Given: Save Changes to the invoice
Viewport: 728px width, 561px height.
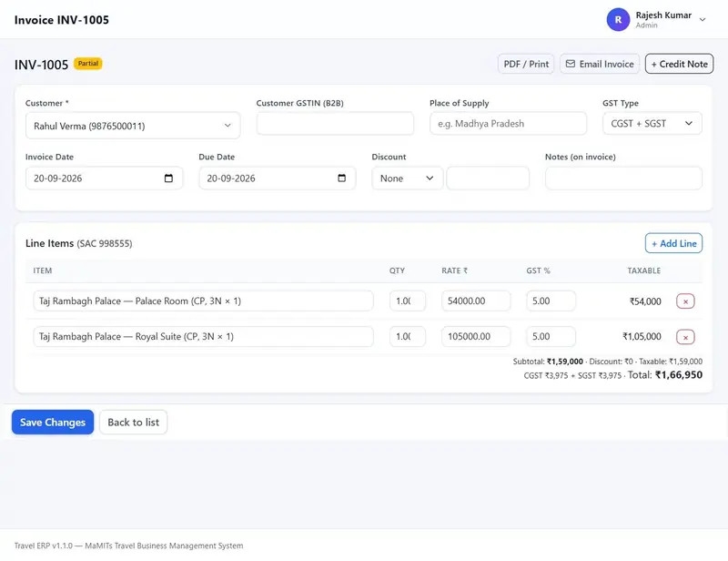Looking at the screenshot, I should (x=53, y=422).
